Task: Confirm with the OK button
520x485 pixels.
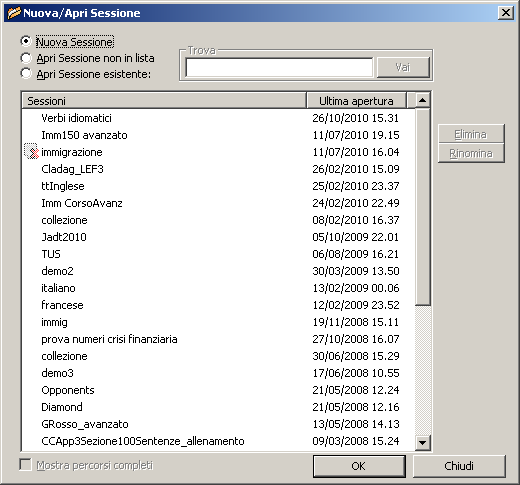Action: (359, 466)
